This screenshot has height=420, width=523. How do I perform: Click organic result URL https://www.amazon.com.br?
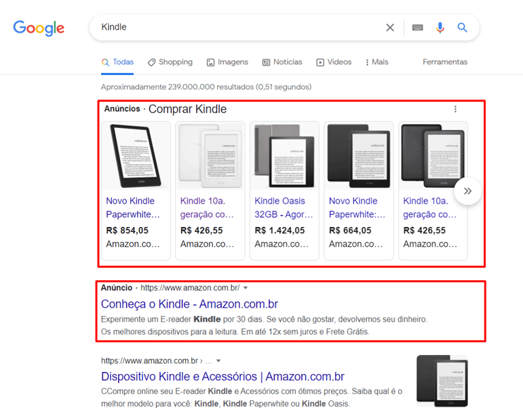click(149, 361)
